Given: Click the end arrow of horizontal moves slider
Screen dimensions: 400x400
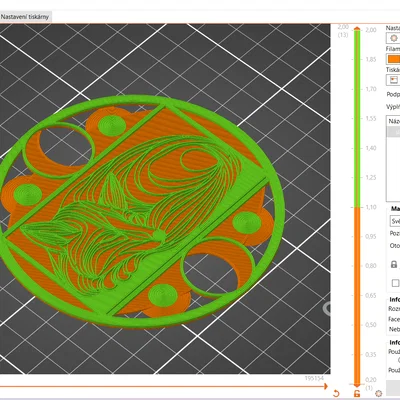Looking at the screenshot, I should pyautogui.click(x=325, y=386).
